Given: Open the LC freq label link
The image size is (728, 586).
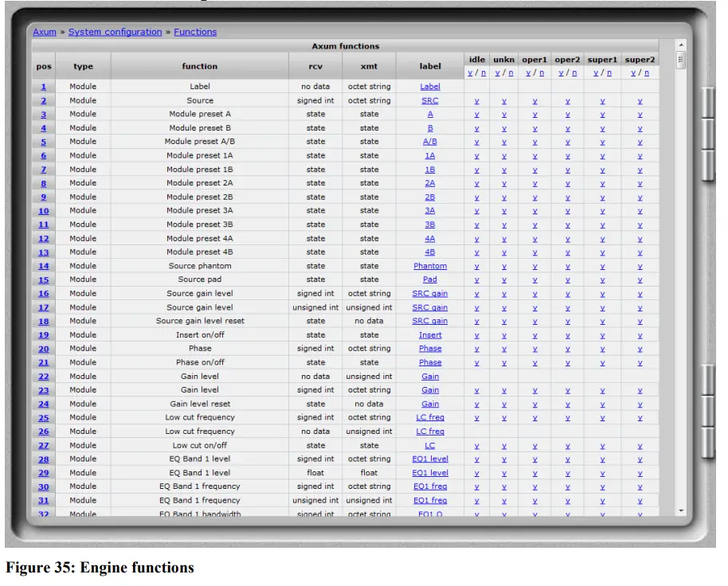Looking at the screenshot, I should coord(429,417).
